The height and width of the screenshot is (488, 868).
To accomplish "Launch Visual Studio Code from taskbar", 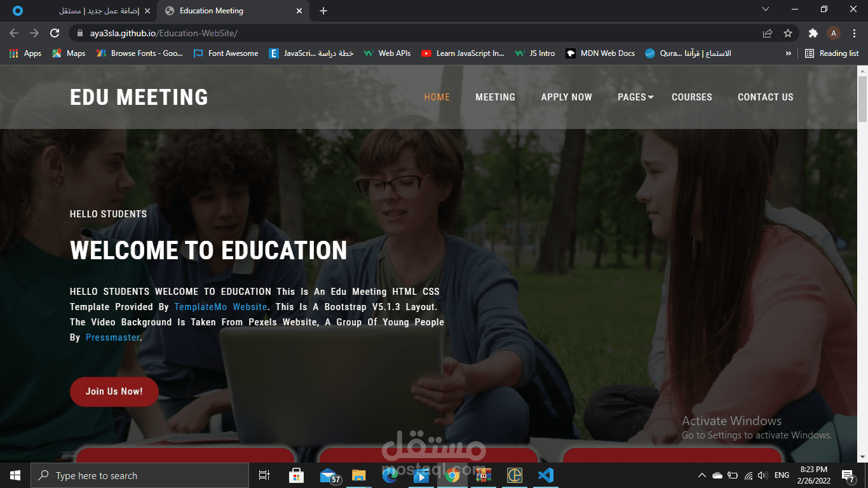I will (x=546, y=475).
